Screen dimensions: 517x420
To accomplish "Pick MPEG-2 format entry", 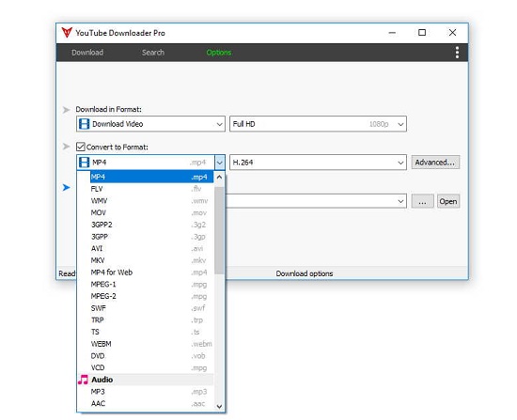I will [151, 296].
